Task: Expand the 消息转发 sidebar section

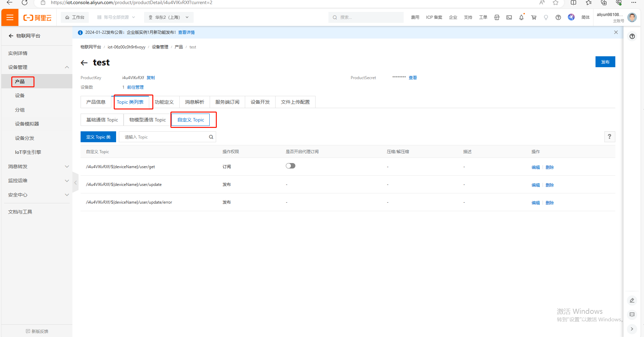Action: pos(67,166)
